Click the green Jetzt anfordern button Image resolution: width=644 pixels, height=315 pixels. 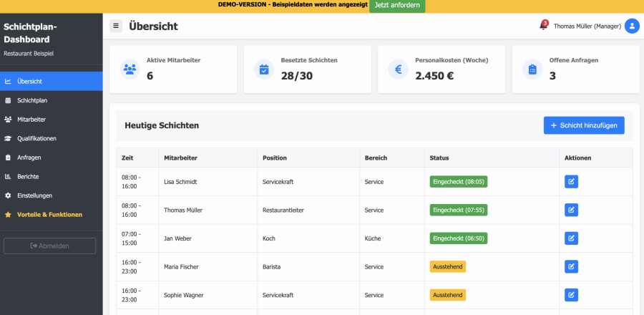[397, 6]
